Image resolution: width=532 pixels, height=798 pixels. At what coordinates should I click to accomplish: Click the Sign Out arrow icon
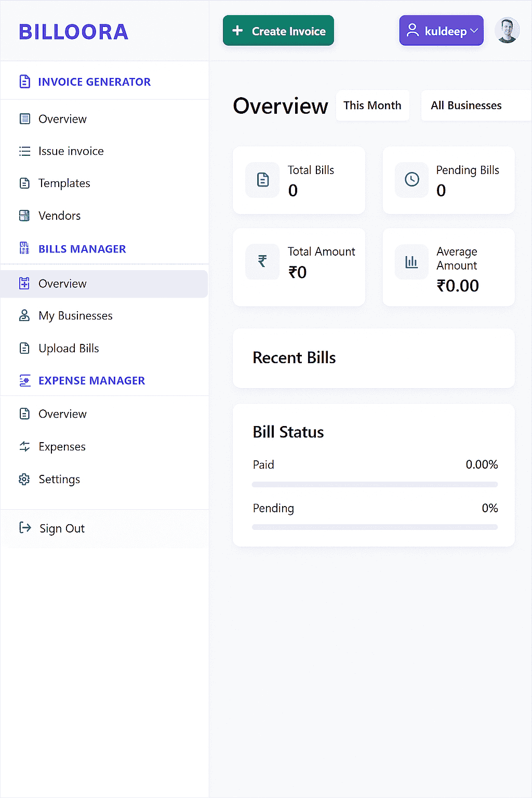25,528
